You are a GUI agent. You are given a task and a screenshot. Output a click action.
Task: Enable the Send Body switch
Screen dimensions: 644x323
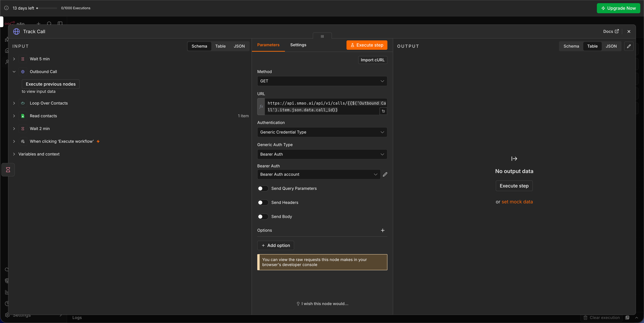click(263, 217)
